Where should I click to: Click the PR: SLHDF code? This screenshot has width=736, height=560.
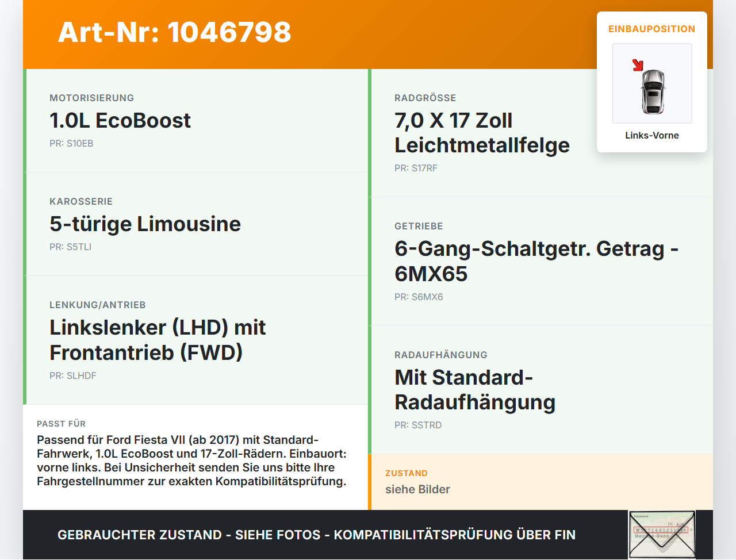[x=73, y=375]
